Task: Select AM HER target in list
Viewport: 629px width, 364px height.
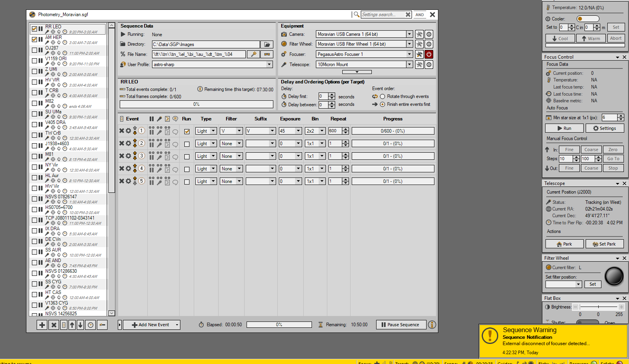Action: pos(54,37)
